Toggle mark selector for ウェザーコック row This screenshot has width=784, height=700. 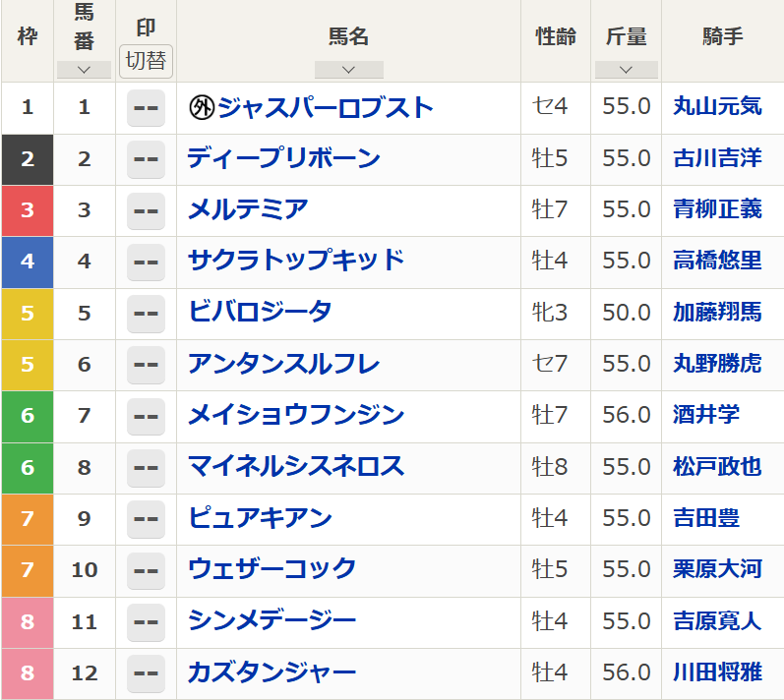(146, 570)
